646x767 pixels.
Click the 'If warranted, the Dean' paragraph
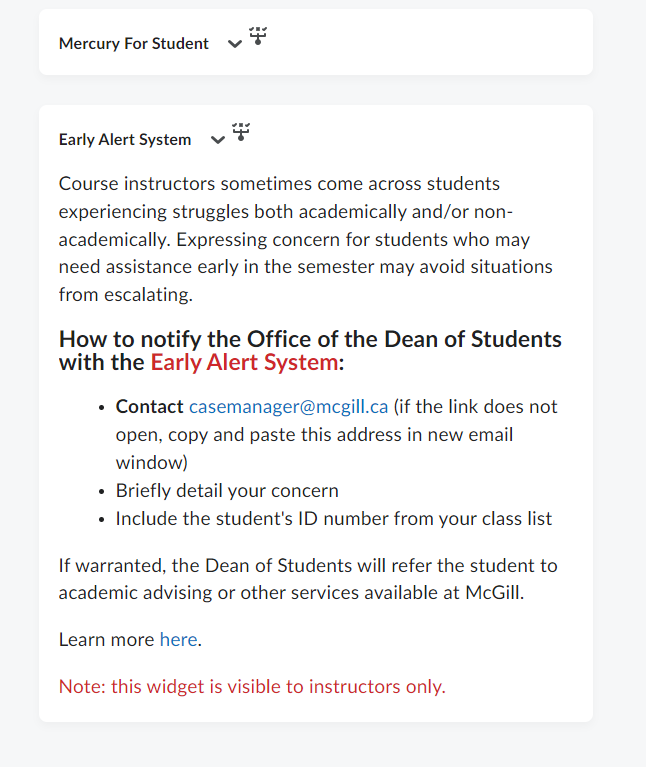tap(308, 566)
